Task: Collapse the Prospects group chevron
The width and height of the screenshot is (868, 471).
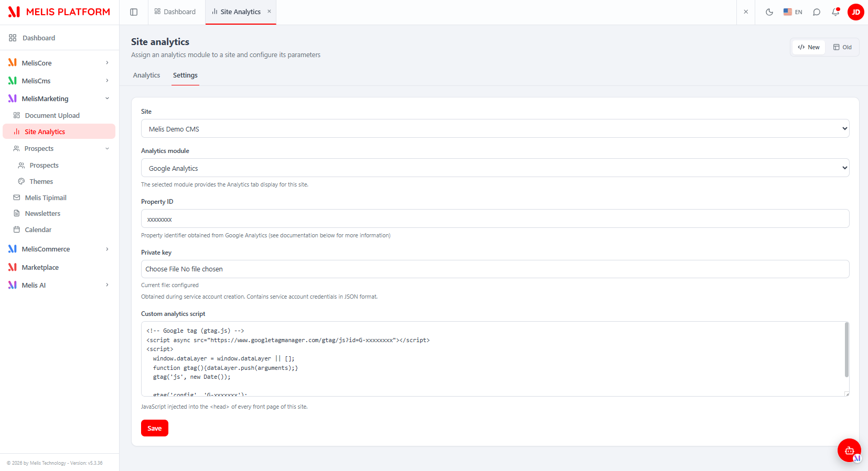Action: 107,149
